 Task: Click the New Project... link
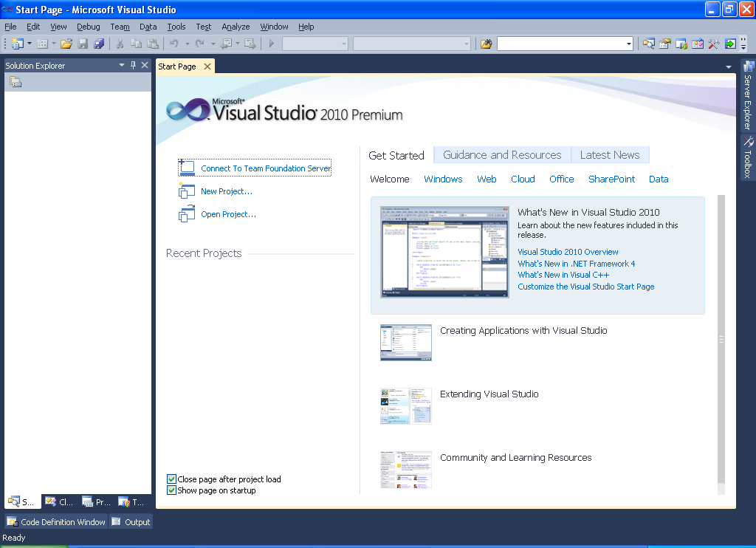click(x=227, y=191)
